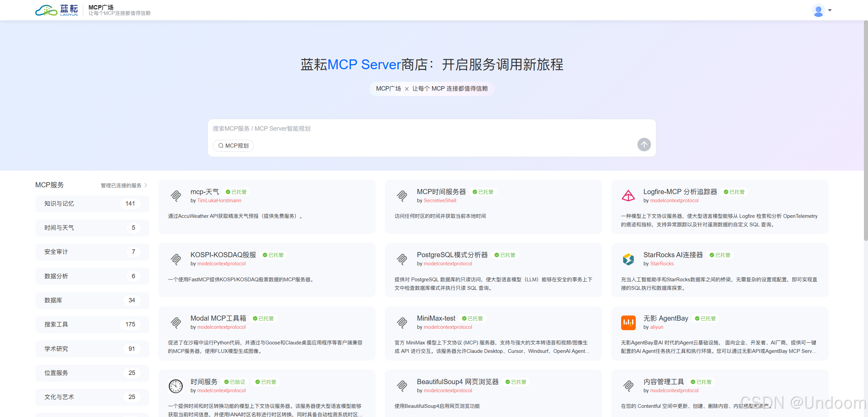Open Logfire-MCP 分析追踪器 title
This screenshot has width=868, height=417.
point(680,192)
